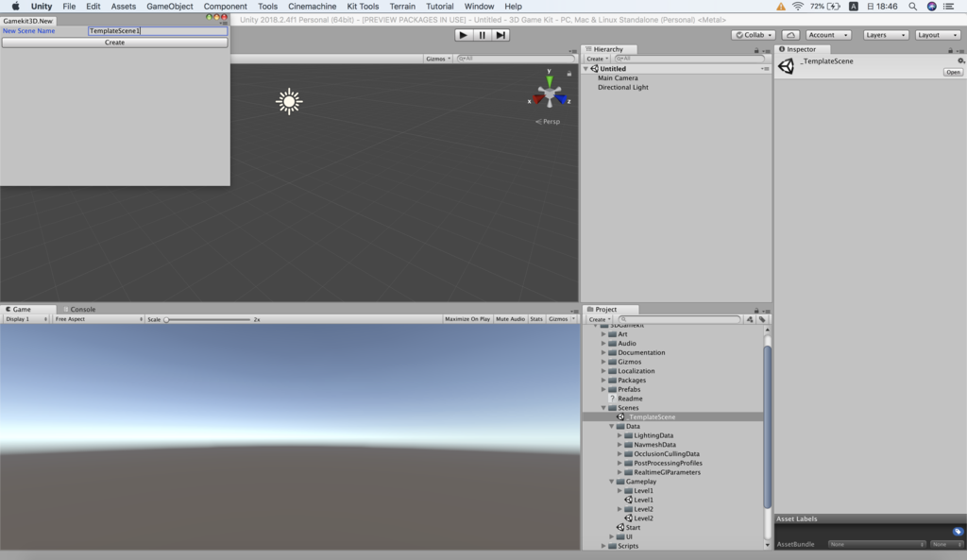Image resolution: width=967 pixels, height=560 pixels.
Task: Click search by type icon in Project panel
Action: tap(749, 319)
